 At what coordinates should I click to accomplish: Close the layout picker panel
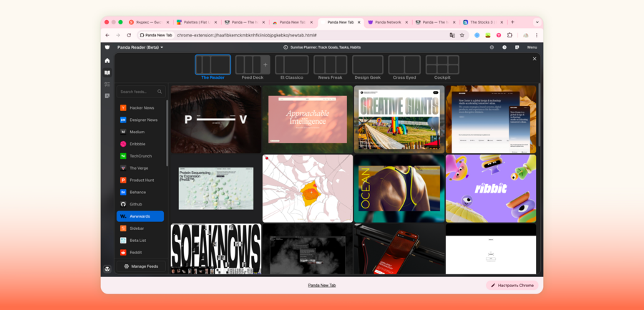tap(535, 59)
